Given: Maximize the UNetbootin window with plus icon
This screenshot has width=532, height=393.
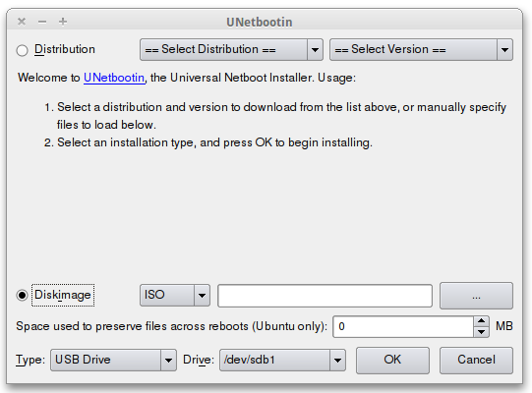Looking at the screenshot, I should (x=63, y=22).
